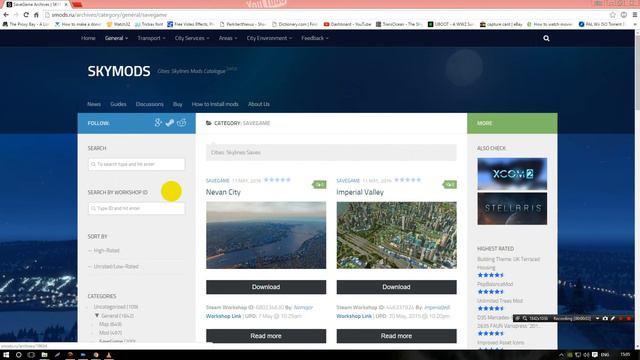Open the Imperial Valley thumbnail image
This screenshot has width=640, height=360.
click(396, 235)
